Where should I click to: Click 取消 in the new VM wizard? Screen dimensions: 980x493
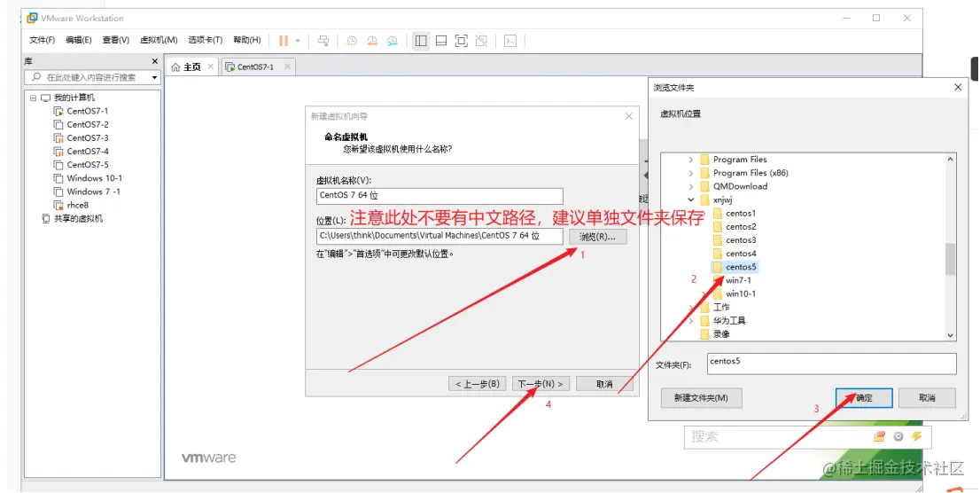tap(604, 384)
